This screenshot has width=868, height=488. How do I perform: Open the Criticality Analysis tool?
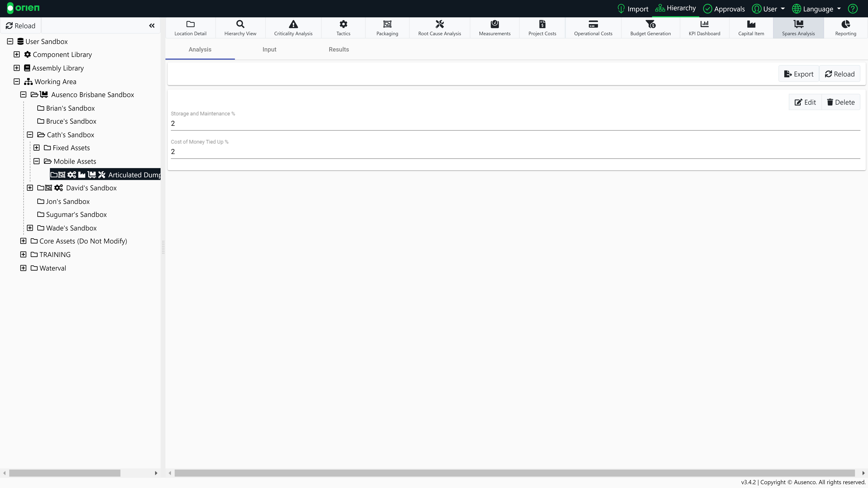click(x=293, y=28)
